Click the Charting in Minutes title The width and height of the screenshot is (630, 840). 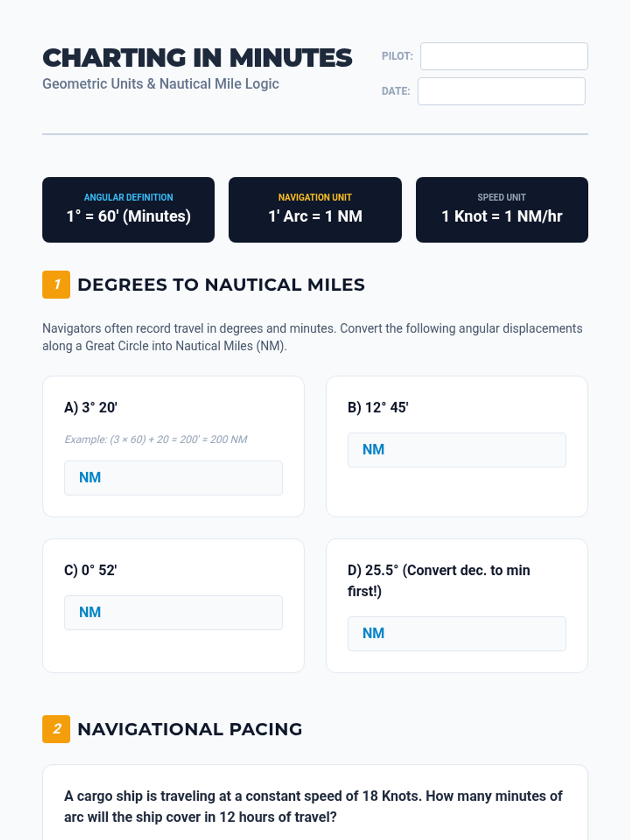click(x=197, y=58)
